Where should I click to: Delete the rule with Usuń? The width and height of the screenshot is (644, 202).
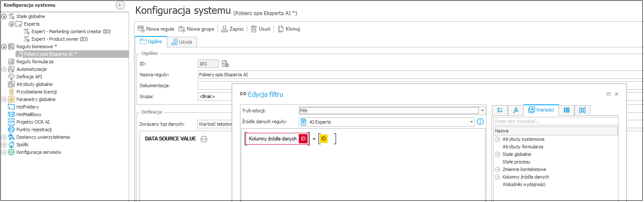[261, 29]
